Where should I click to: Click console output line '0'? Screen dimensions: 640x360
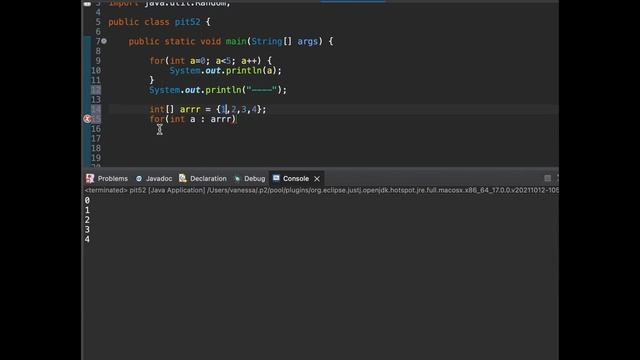(87, 200)
